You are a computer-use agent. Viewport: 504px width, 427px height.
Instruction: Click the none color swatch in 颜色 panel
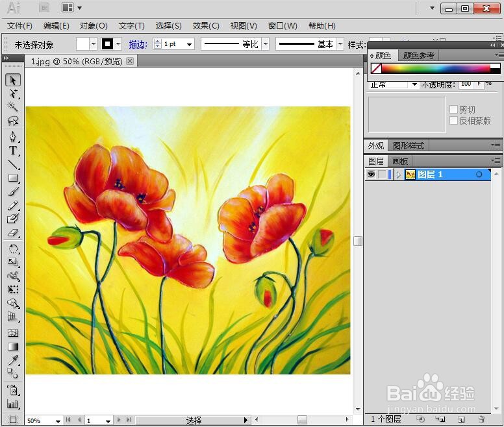376,68
